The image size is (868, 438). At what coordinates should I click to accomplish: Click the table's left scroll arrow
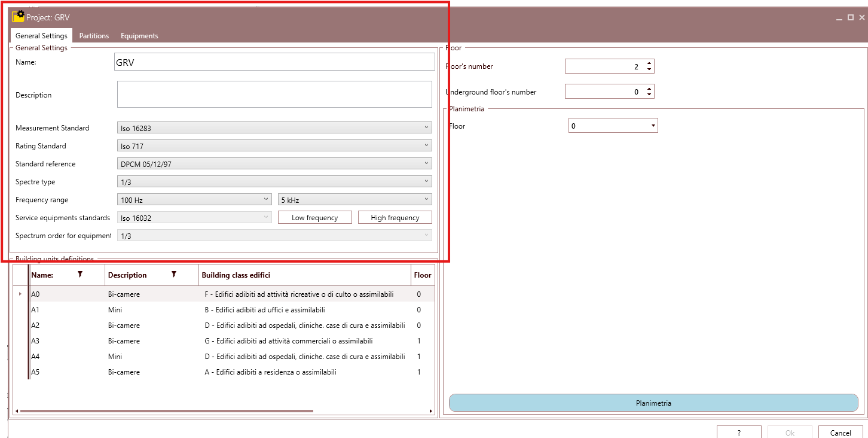16,411
